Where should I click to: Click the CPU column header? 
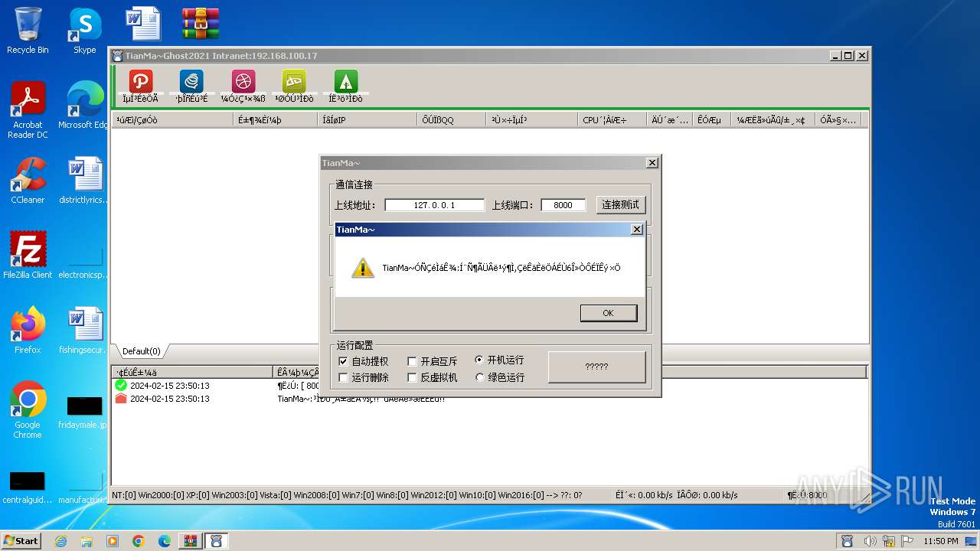click(612, 120)
